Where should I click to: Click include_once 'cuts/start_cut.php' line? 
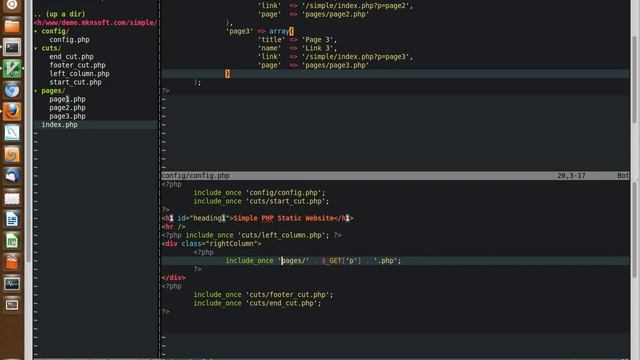(261, 201)
